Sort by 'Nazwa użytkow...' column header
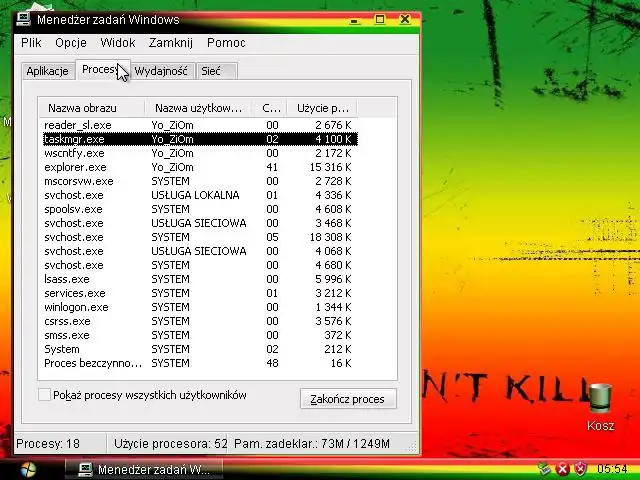 click(x=198, y=108)
